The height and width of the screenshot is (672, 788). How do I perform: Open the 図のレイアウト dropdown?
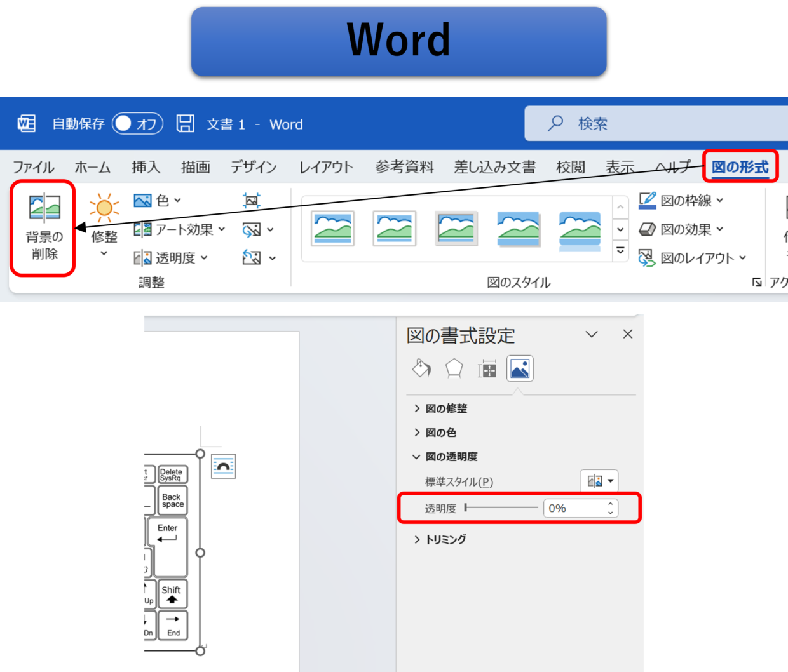pyautogui.click(x=692, y=258)
